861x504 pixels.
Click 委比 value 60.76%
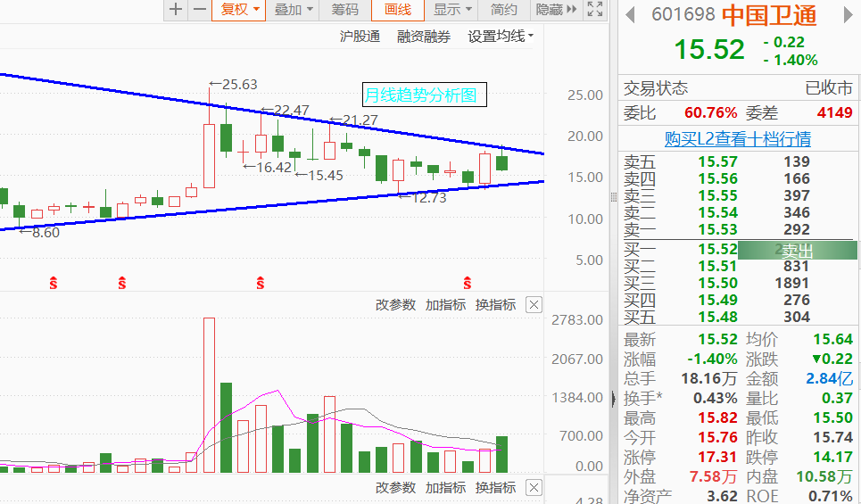710,113
